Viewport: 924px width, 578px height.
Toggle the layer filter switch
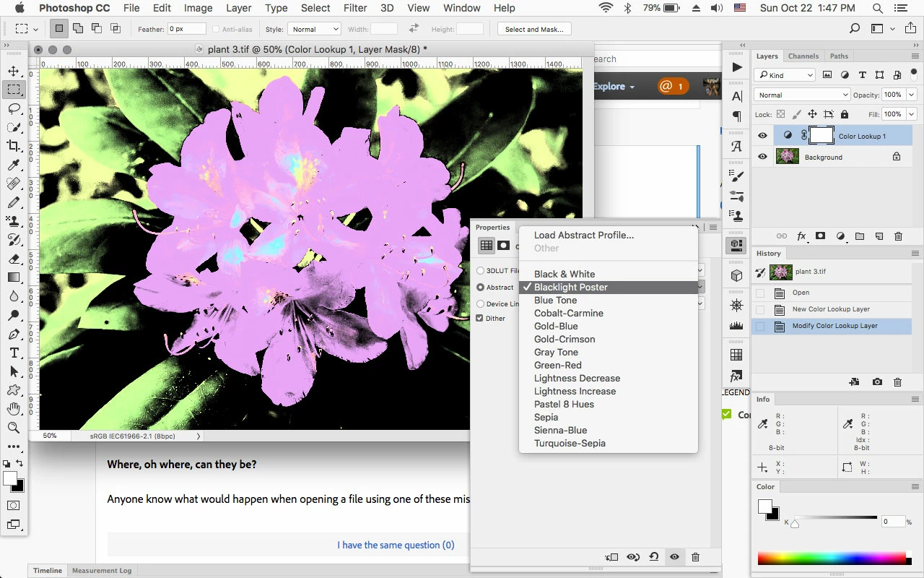pyautogui.click(x=915, y=74)
